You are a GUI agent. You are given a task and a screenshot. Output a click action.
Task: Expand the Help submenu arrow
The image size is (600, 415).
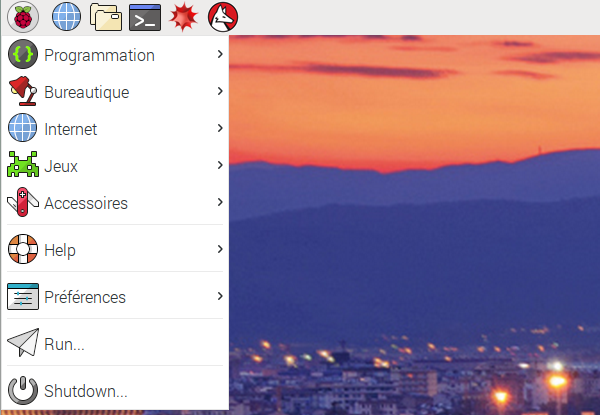220,249
